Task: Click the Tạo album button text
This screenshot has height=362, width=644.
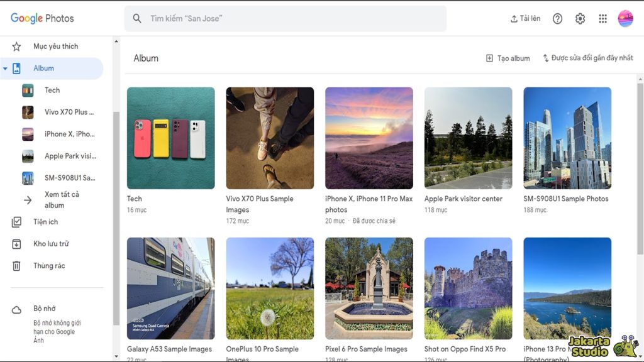Action: tap(513, 58)
